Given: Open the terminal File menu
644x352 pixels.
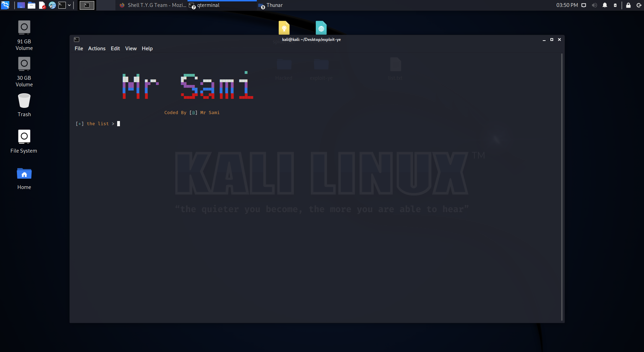Looking at the screenshot, I should (x=79, y=49).
